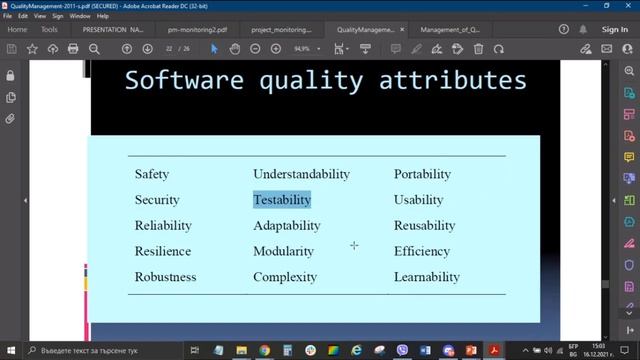Click the Delete trash icon

(x=478, y=49)
